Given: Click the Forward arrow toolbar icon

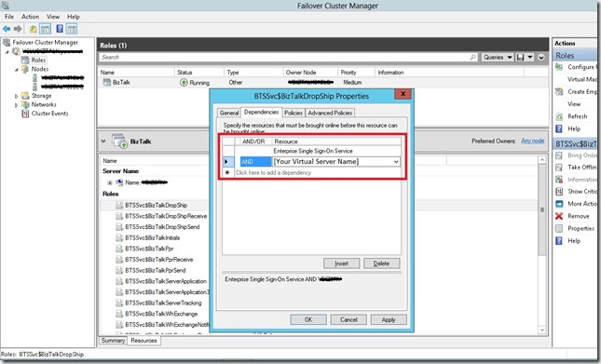Looking at the screenshot, I should [18, 29].
